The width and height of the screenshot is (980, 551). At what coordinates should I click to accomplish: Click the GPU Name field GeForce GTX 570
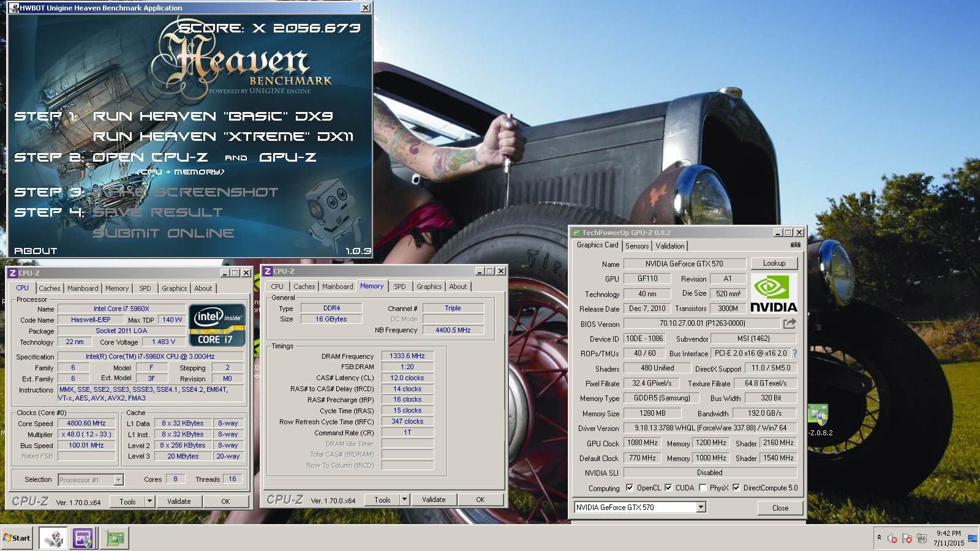tap(684, 264)
